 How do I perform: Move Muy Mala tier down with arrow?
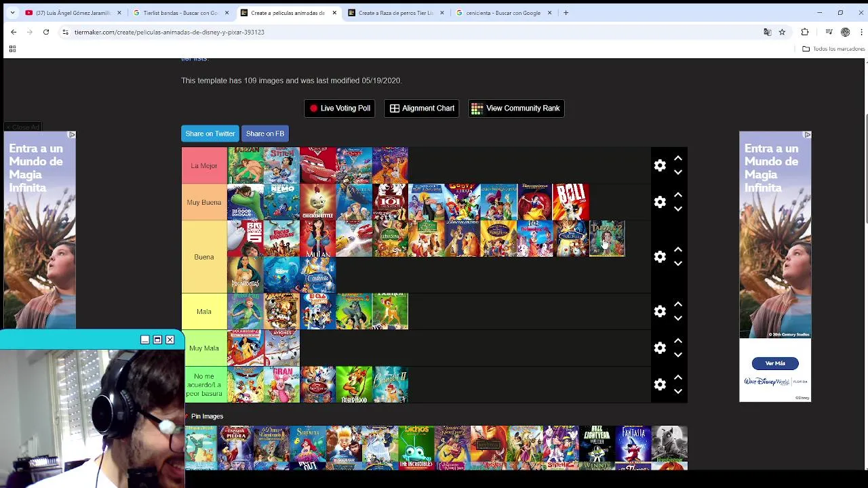click(x=677, y=354)
